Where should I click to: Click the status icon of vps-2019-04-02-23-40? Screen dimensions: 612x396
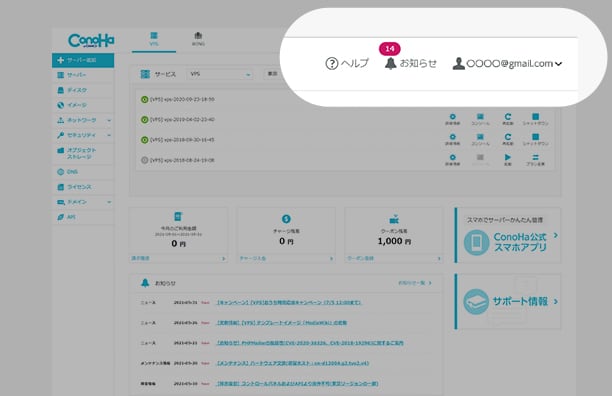coord(144,120)
